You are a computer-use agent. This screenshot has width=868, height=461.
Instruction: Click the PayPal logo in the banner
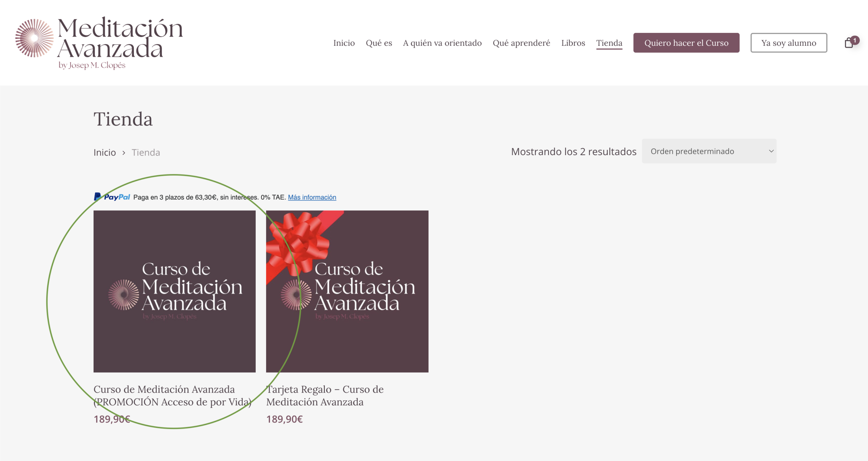(112, 197)
